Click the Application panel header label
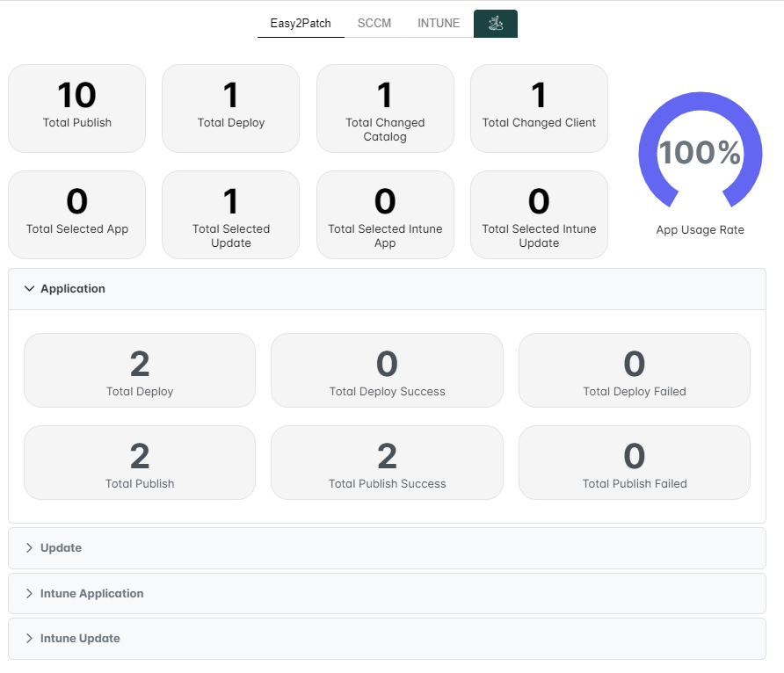Screen dimensions: 784x673 click(x=73, y=288)
